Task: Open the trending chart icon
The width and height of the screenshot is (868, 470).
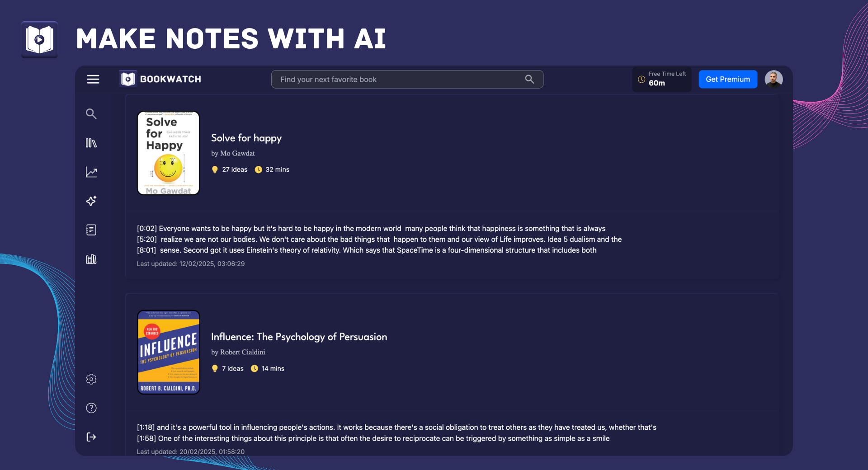Action: pyautogui.click(x=91, y=172)
